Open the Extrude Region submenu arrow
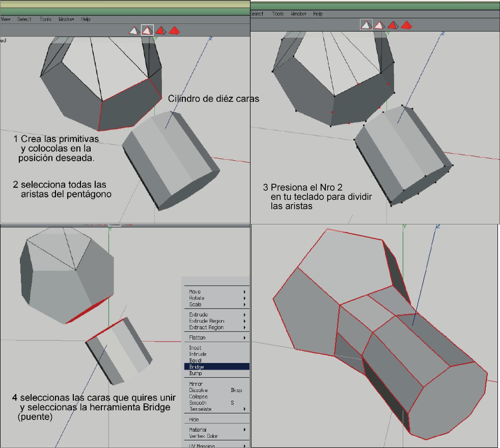The image size is (500, 448). (x=244, y=321)
